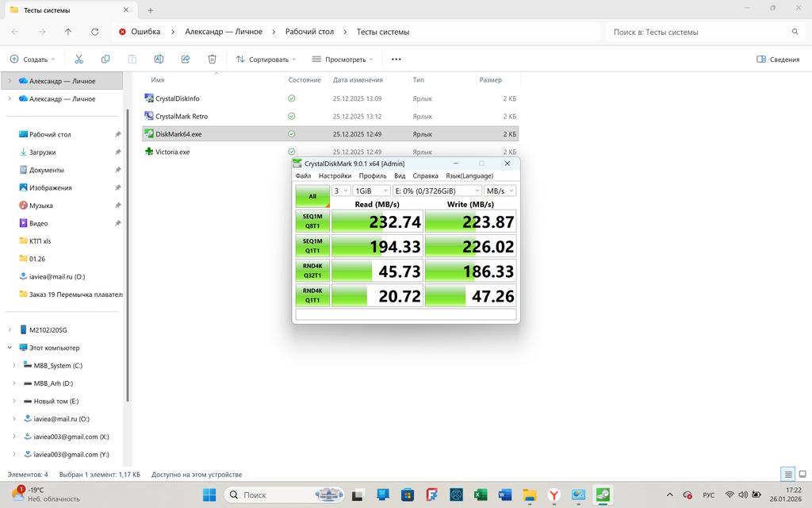Open the 1GiB test size dropdown
The width and height of the screenshot is (812, 508).
click(x=371, y=191)
